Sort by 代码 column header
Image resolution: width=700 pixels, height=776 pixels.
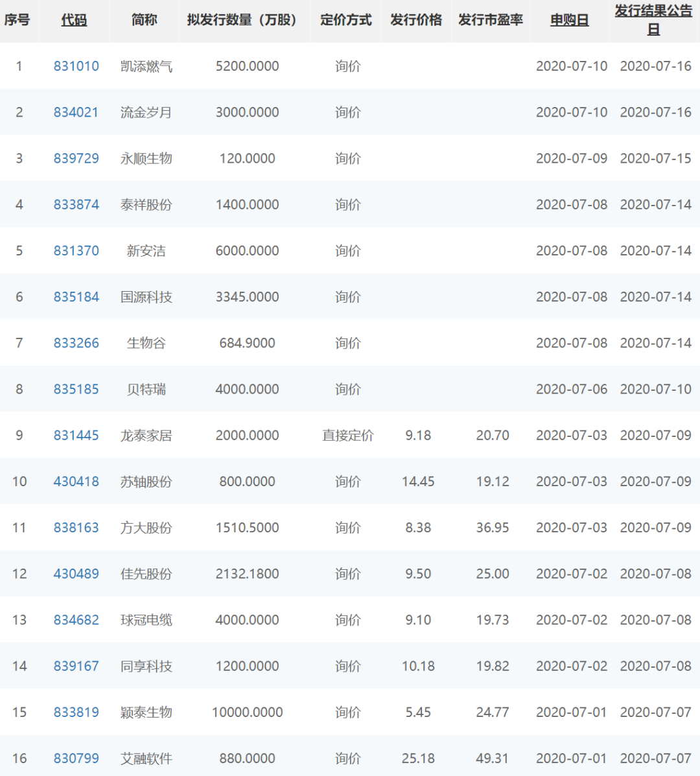tap(74, 20)
